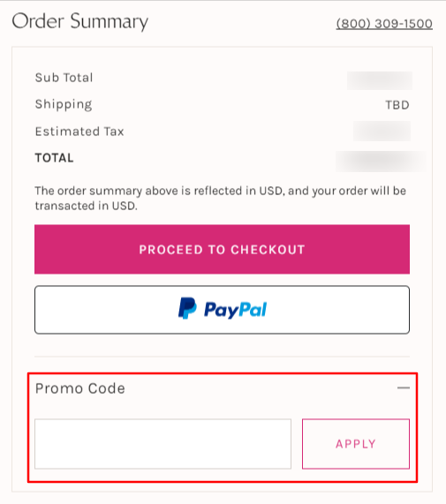Click the Order Summary heading
This screenshot has width=446, height=504.
80,21
